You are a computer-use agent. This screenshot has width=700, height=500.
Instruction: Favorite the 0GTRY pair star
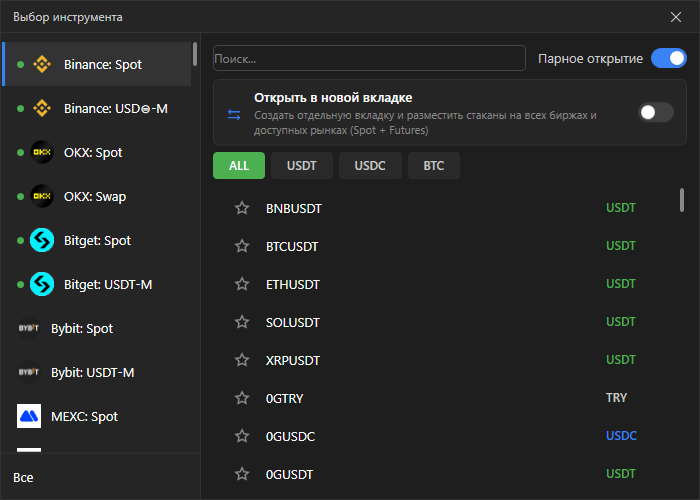(242, 398)
